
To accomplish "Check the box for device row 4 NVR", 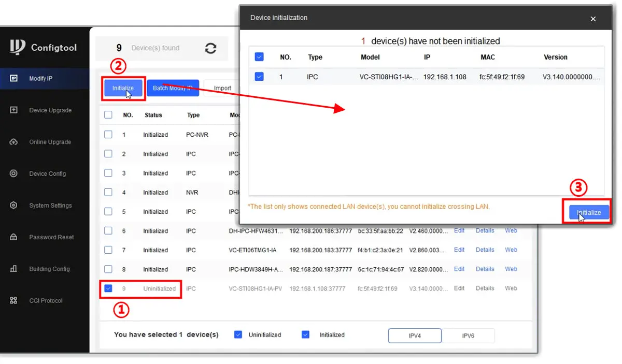I will [108, 192].
